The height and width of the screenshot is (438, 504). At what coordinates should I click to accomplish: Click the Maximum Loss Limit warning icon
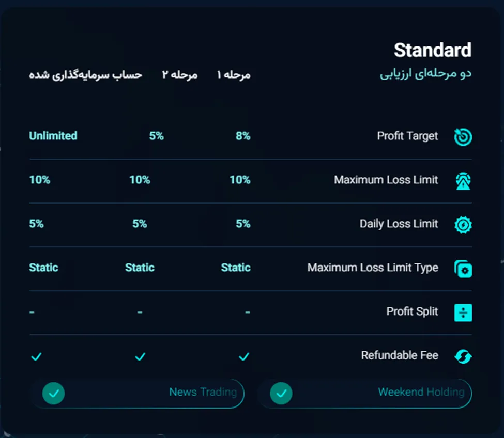pos(463,181)
